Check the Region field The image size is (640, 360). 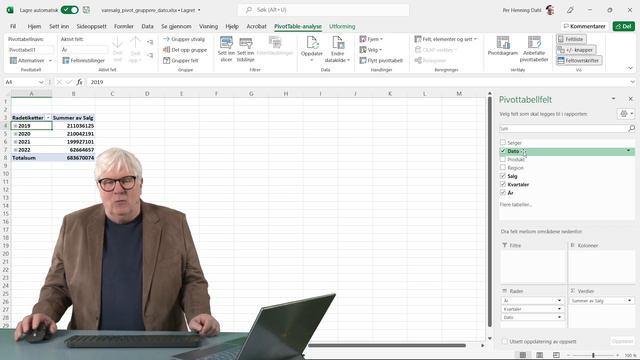click(503, 167)
